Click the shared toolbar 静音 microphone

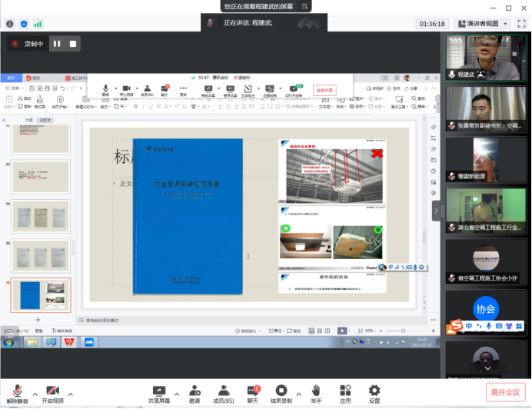tap(105, 90)
